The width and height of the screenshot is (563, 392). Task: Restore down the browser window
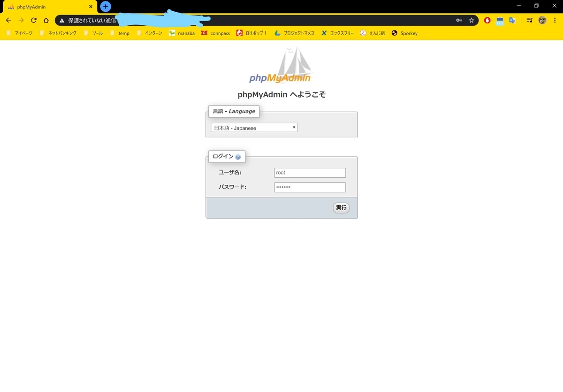536,6
